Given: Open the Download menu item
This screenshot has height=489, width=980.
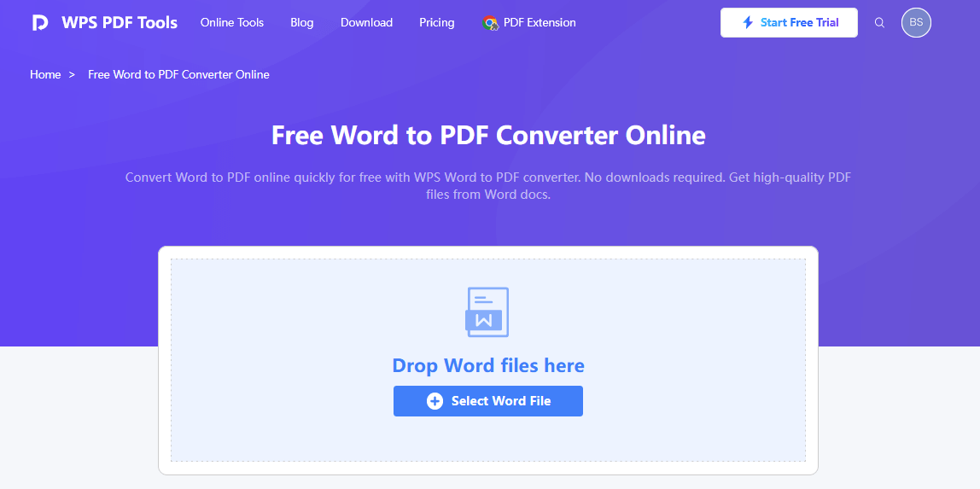Looking at the screenshot, I should (x=366, y=22).
